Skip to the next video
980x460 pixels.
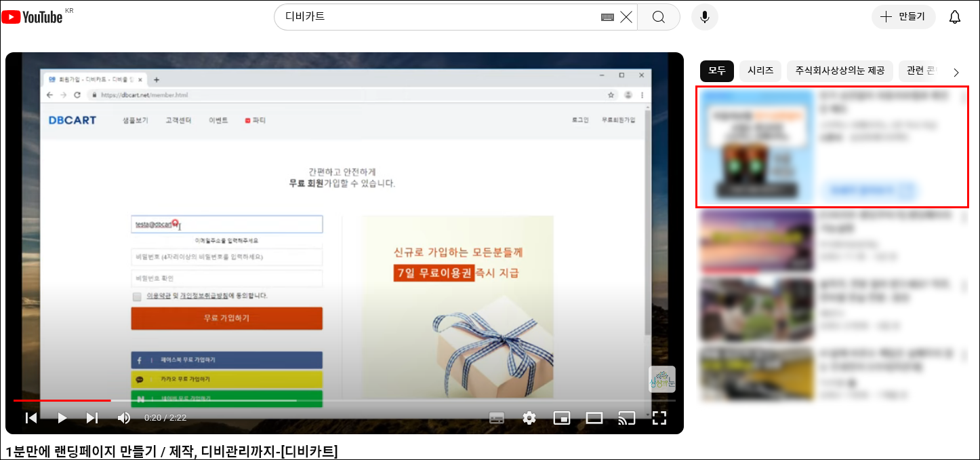[92, 418]
